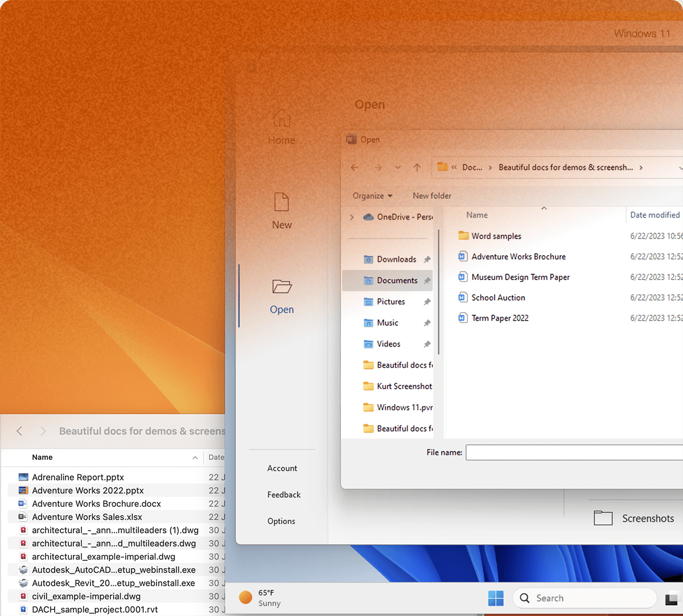Click in the File name text field
This screenshot has width=683, height=616.
click(572, 453)
